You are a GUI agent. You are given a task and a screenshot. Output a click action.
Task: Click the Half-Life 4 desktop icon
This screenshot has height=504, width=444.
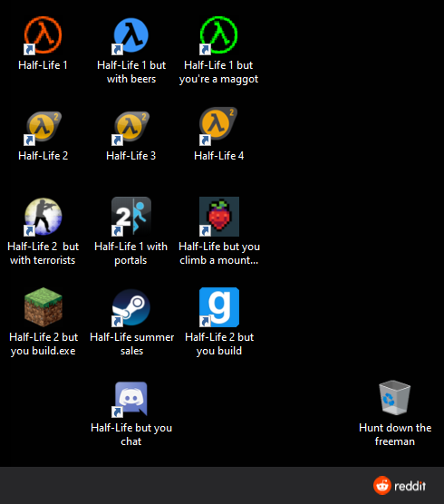218,126
